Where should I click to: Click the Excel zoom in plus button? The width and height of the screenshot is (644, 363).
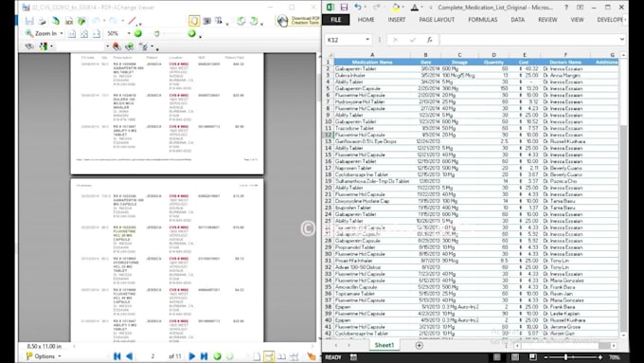[x=600, y=356]
